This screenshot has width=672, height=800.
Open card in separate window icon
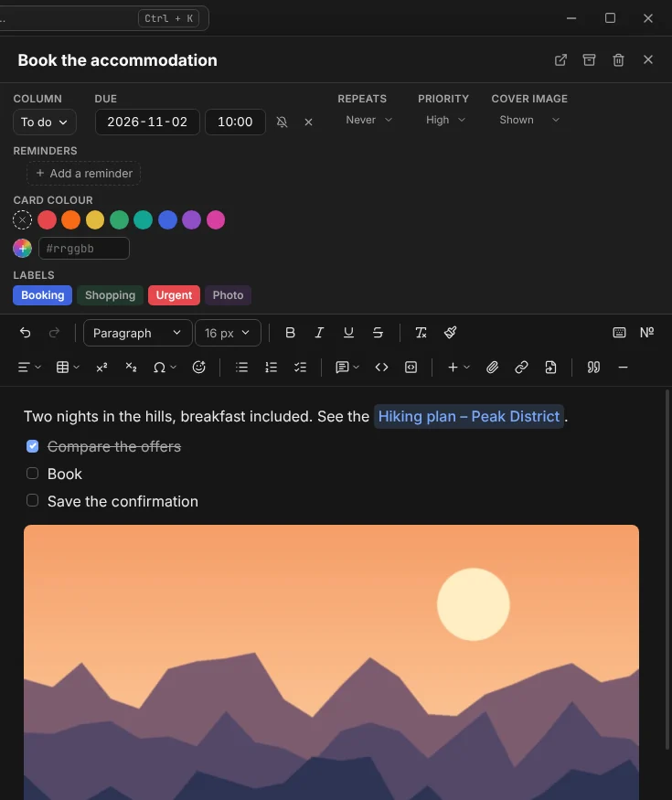(x=560, y=60)
